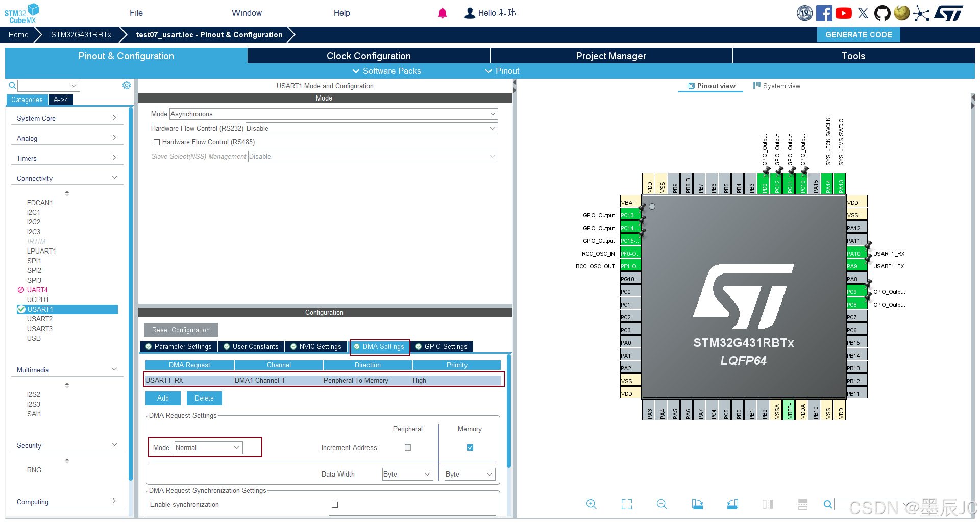Viewport: 980px width, 524px height.
Task: Go to Home breadcrumb
Action: coord(18,35)
